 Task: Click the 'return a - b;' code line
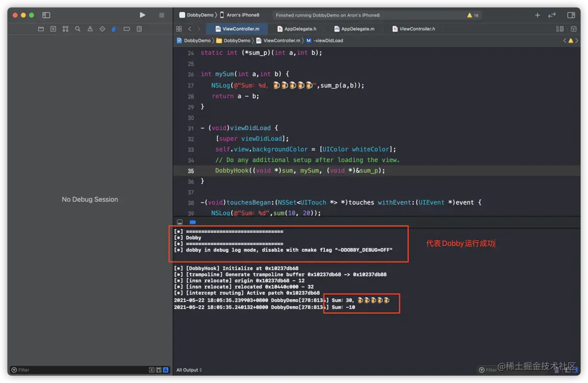coord(236,96)
